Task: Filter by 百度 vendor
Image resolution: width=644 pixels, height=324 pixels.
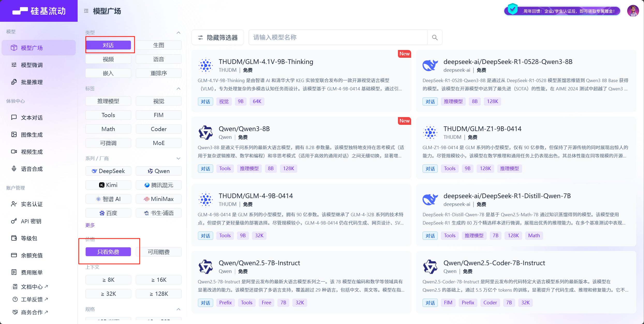Action: (x=108, y=213)
